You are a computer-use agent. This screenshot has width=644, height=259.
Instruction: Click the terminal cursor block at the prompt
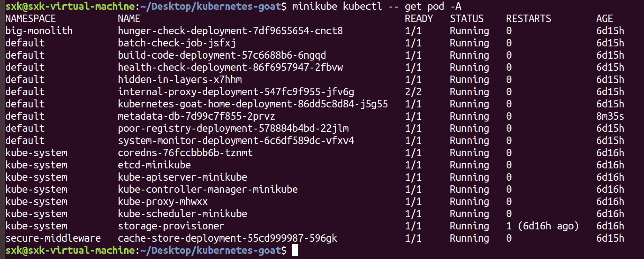[295, 250]
